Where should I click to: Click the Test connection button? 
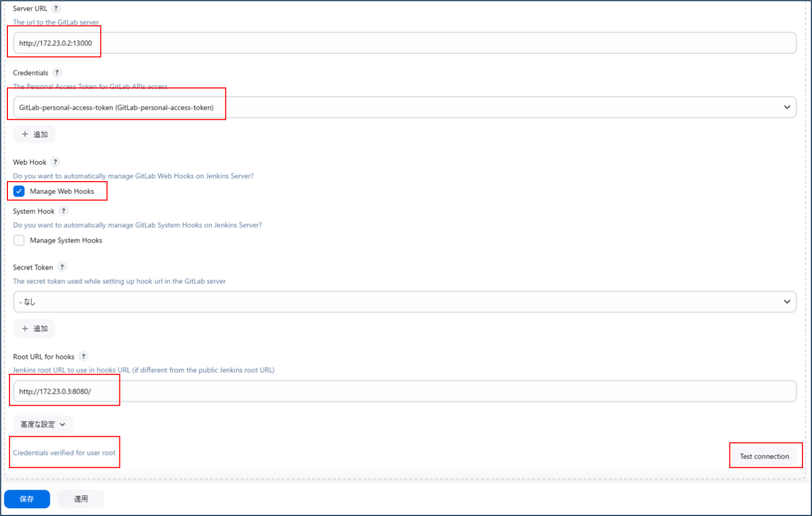pyautogui.click(x=764, y=456)
